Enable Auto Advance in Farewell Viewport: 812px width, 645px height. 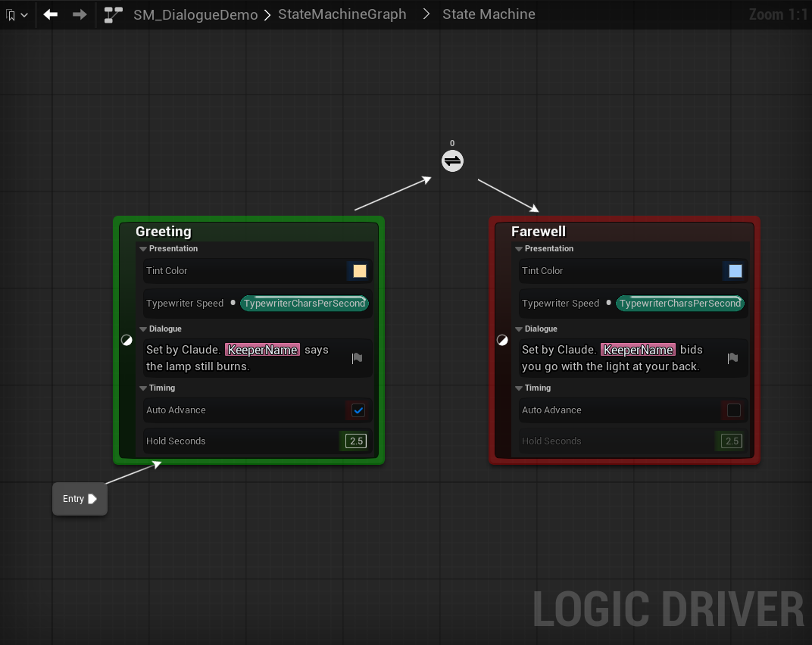coord(734,410)
